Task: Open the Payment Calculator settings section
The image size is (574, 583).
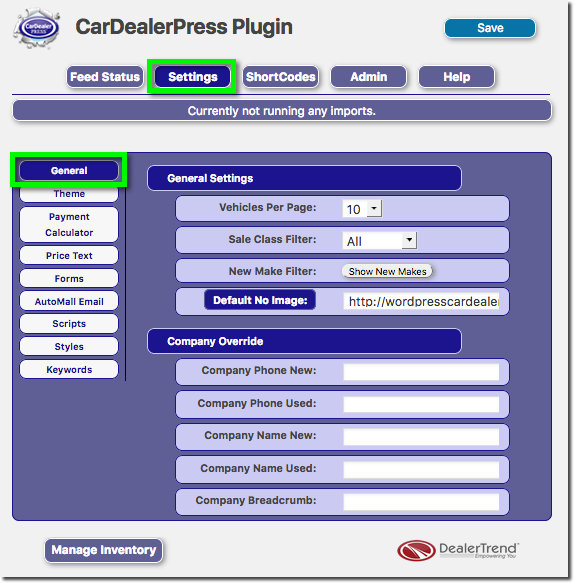Action: [x=69, y=225]
